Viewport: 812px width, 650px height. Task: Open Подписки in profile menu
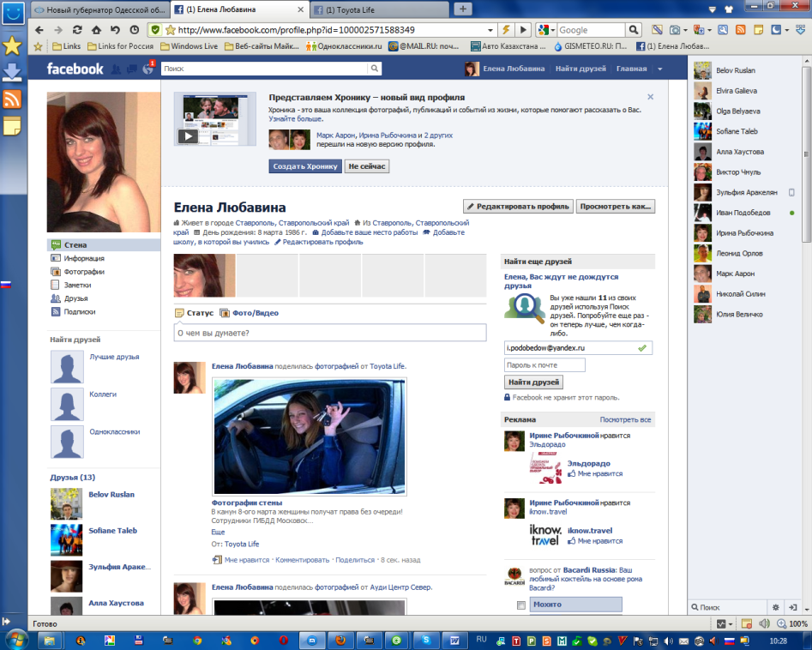point(79,312)
